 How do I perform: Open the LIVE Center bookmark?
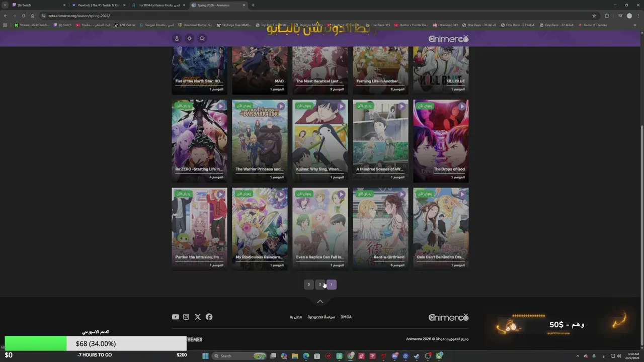(x=125, y=25)
